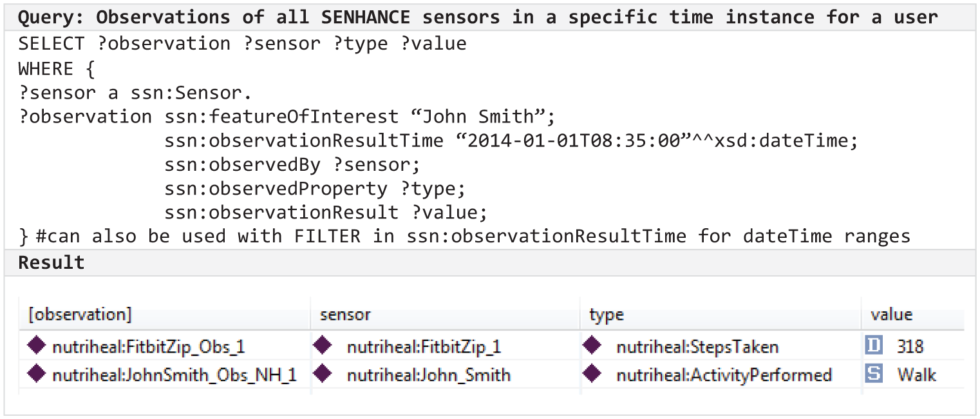
Task: Click the diamond icon beside nutriheal:JohnSmith_Obs_NH_1
Action: [x=37, y=373]
